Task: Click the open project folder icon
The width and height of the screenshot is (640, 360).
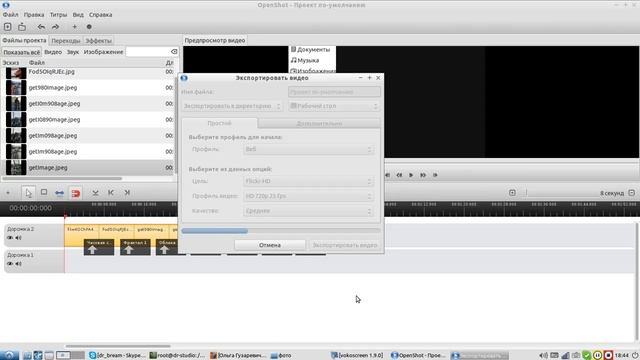Action: pos(22,27)
